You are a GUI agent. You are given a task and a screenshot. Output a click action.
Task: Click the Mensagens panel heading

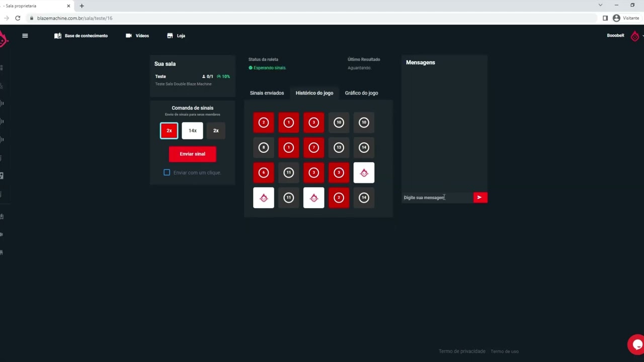pyautogui.click(x=421, y=63)
